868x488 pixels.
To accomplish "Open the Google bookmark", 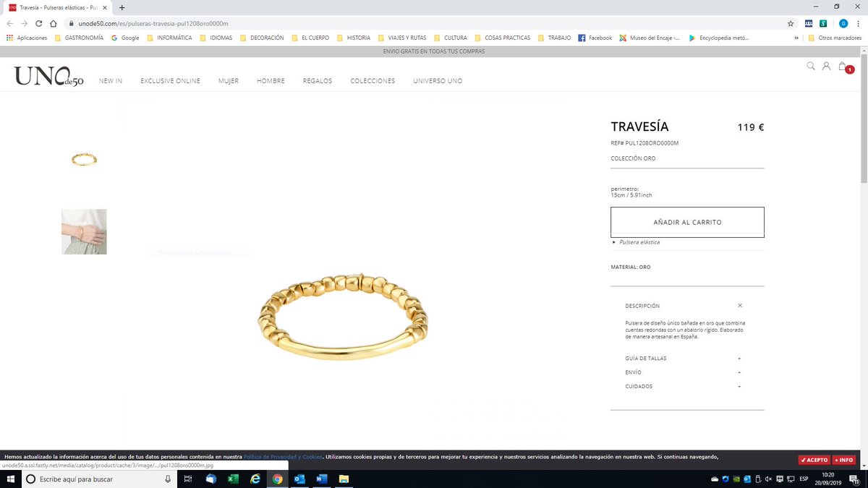I will click(125, 38).
